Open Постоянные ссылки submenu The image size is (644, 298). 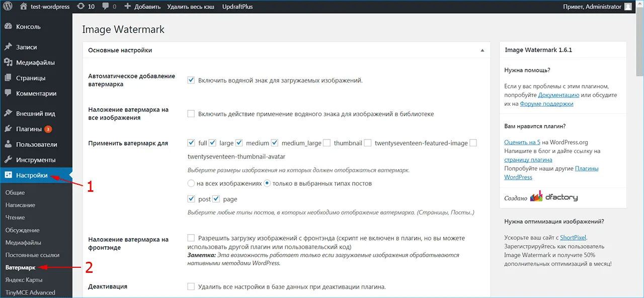click(x=32, y=255)
